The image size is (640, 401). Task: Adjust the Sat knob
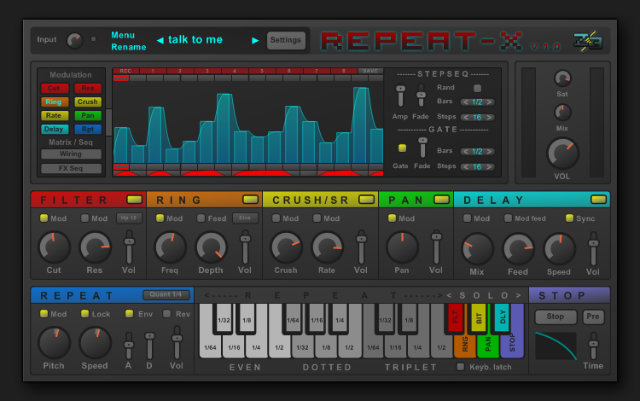pos(562,78)
